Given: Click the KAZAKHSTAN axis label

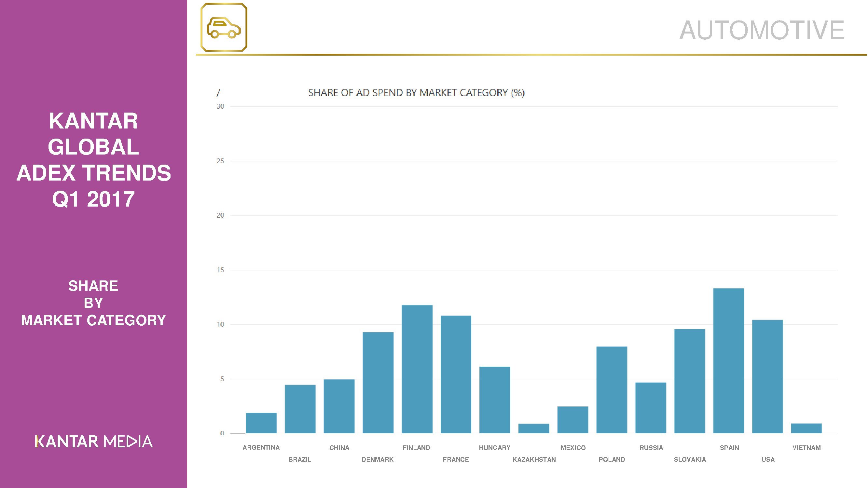Looking at the screenshot, I should point(534,459).
